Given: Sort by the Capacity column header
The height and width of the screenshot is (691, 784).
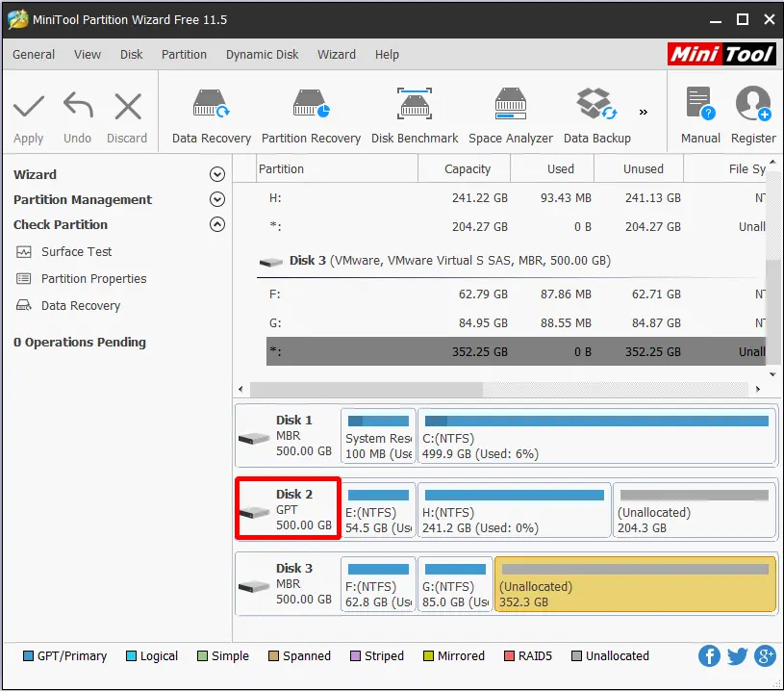Looking at the screenshot, I should click(x=465, y=169).
